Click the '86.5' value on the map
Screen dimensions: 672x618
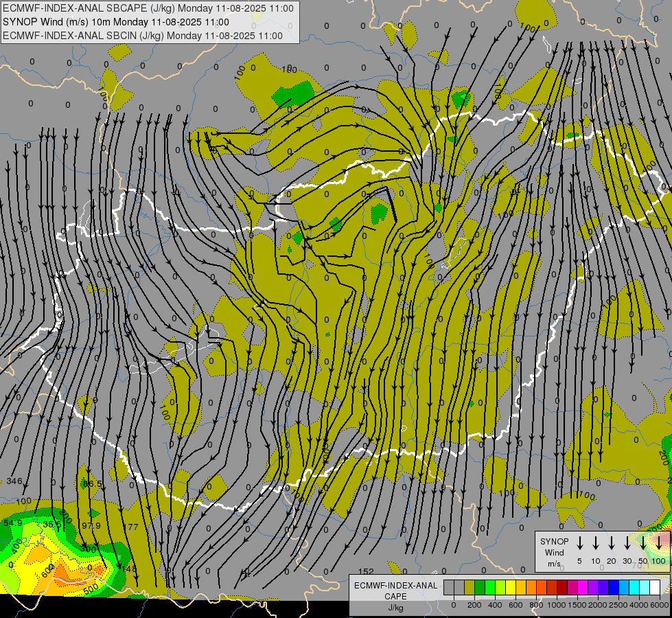tap(93, 484)
